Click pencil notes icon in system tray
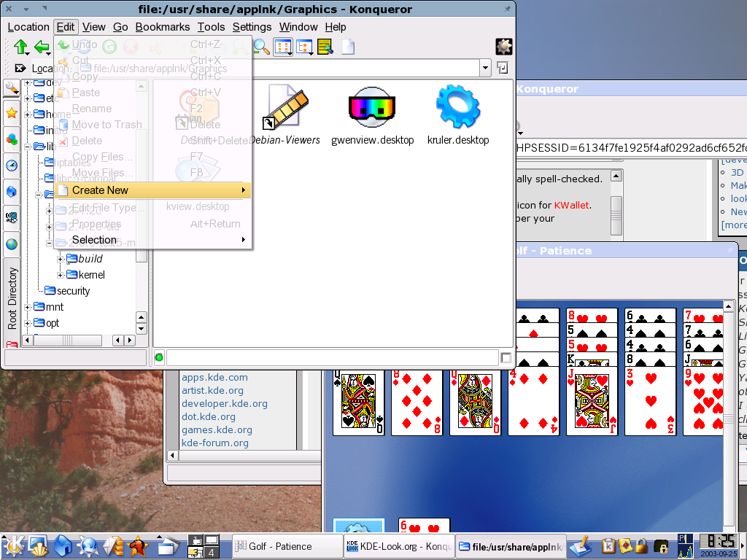The height and width of the screenshot is (560, 747). tap(580, 546)
